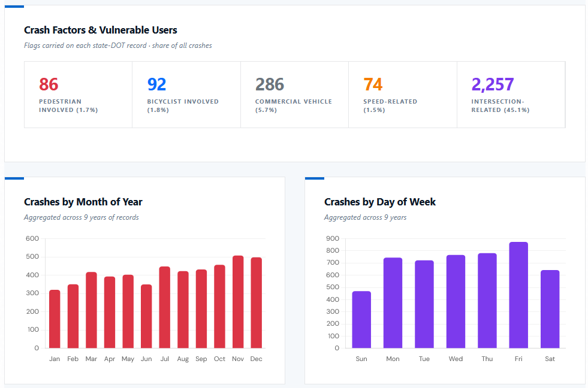Click the Speed-Related count 74
Image resolution: width=588 pixels, height=388 pixels.
(373, 84)
